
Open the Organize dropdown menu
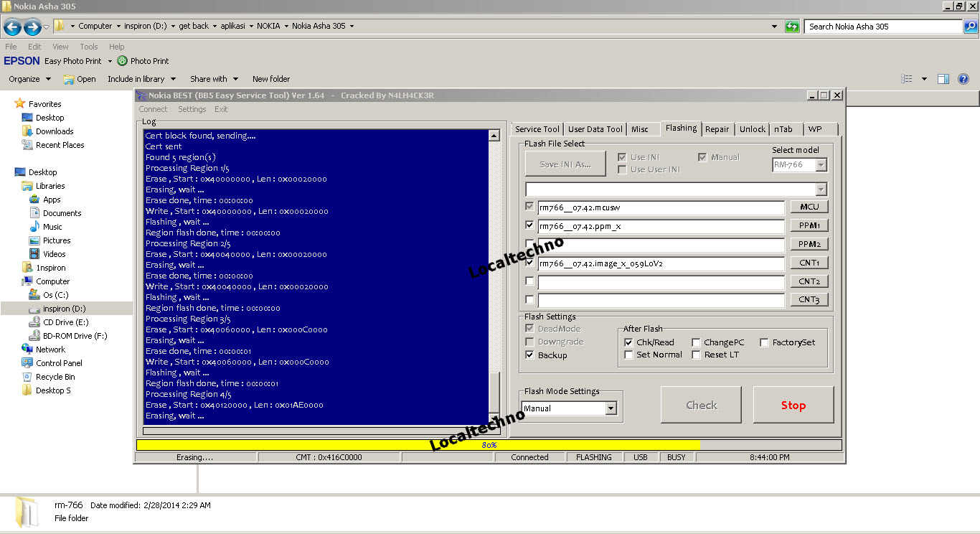pyautogui.click(x=29, y=79)
